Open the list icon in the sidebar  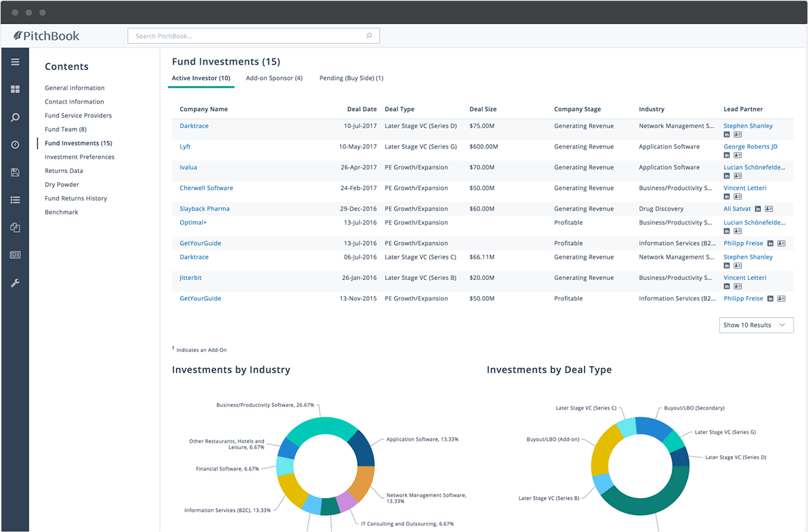pyautogui.click(x=15, y=200)
